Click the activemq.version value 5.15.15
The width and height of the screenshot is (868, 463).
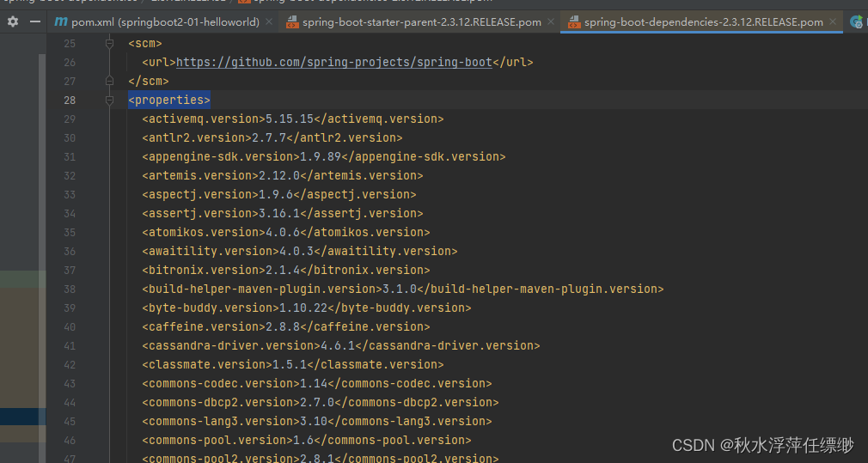[290, 119]
